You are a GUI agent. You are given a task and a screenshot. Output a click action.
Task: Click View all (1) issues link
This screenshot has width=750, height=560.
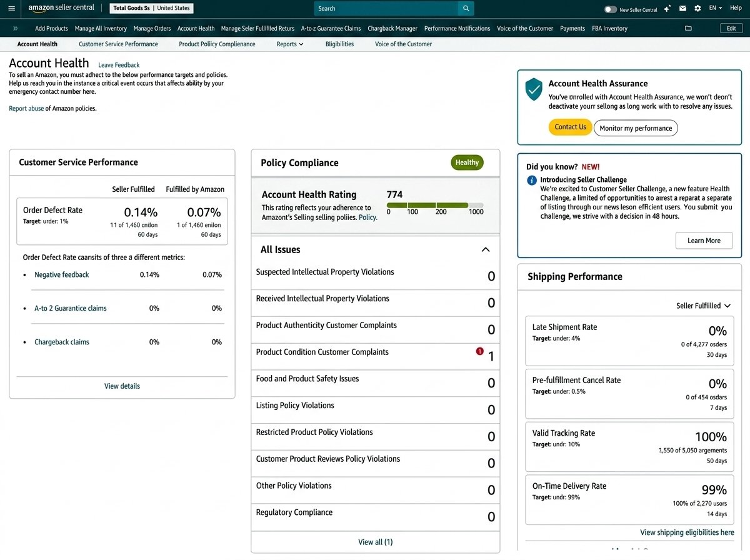376,542
